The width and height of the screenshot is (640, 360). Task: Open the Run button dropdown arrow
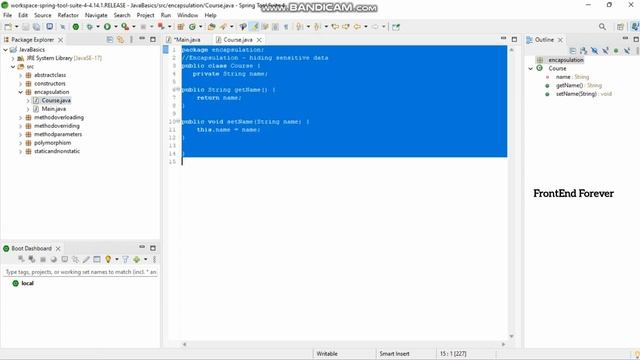click(x=116, y=27)
